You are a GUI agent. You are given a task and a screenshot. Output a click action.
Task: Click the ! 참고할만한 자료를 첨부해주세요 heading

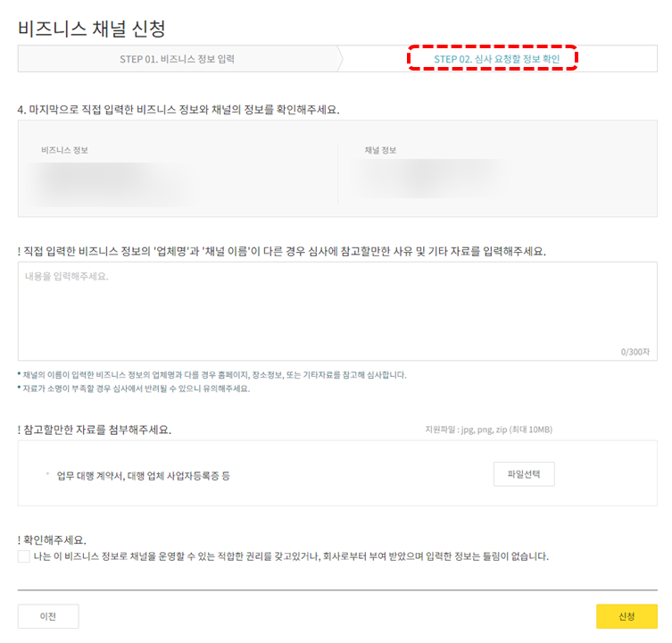(95, 430)
